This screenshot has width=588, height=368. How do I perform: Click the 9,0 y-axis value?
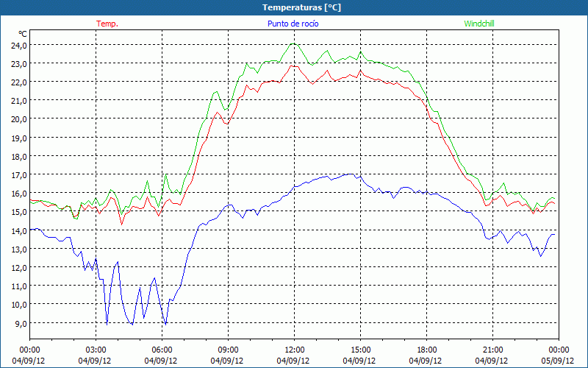[21, 323]
